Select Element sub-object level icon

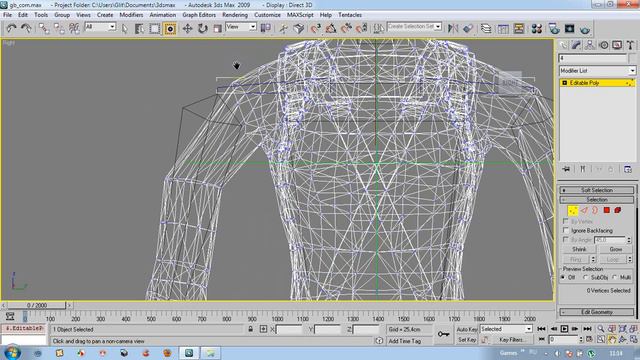coord(618,210)
